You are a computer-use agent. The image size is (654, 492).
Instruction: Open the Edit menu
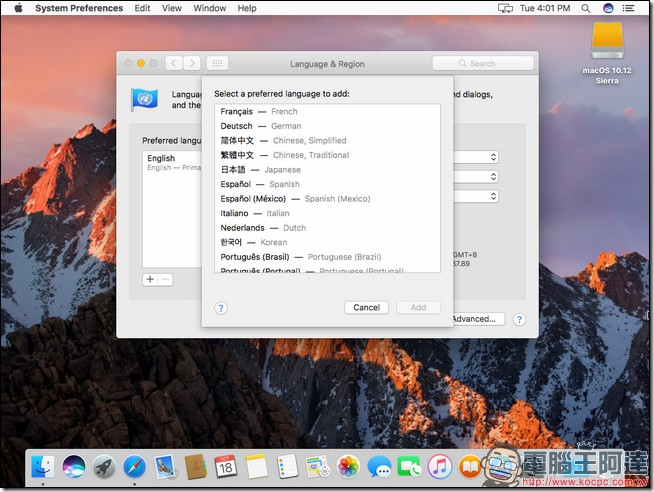point(142,8)
